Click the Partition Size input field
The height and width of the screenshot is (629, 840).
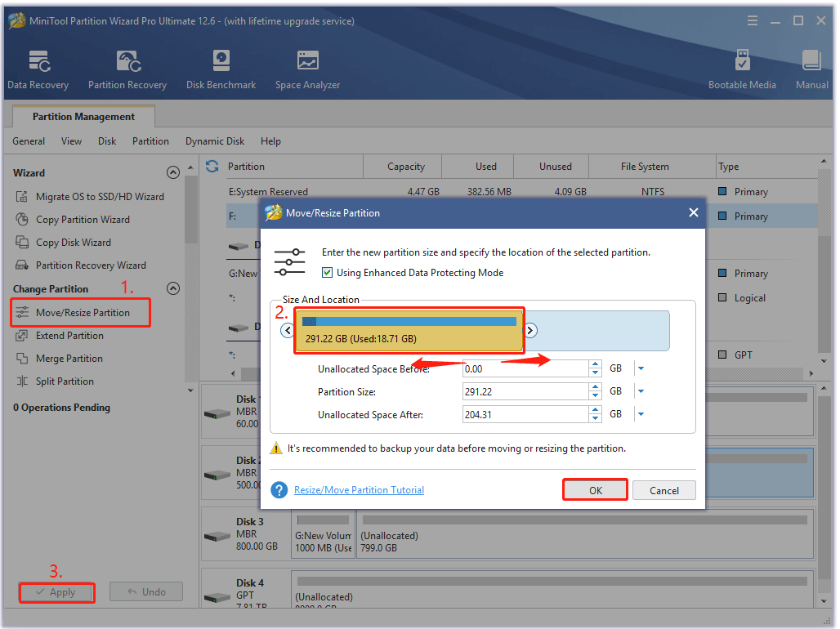tap(525, 391)
